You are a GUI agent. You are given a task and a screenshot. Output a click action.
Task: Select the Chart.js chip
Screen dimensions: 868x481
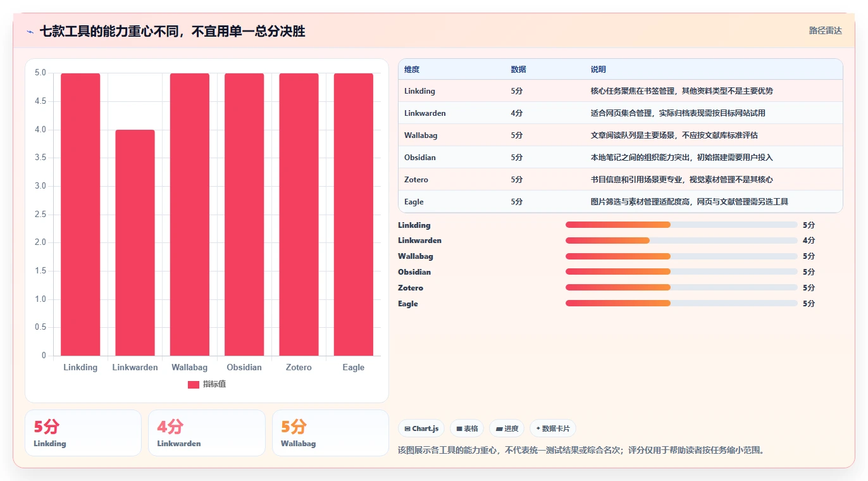[421, 428]
